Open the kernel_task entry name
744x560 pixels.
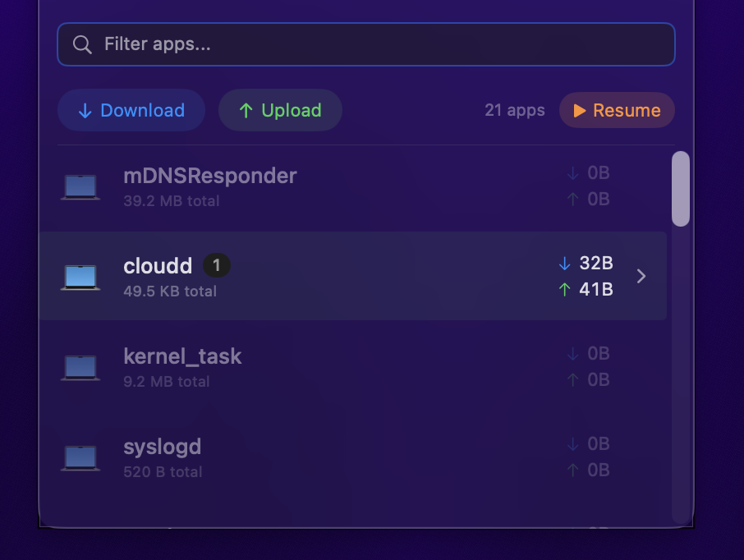pos(182,356)
